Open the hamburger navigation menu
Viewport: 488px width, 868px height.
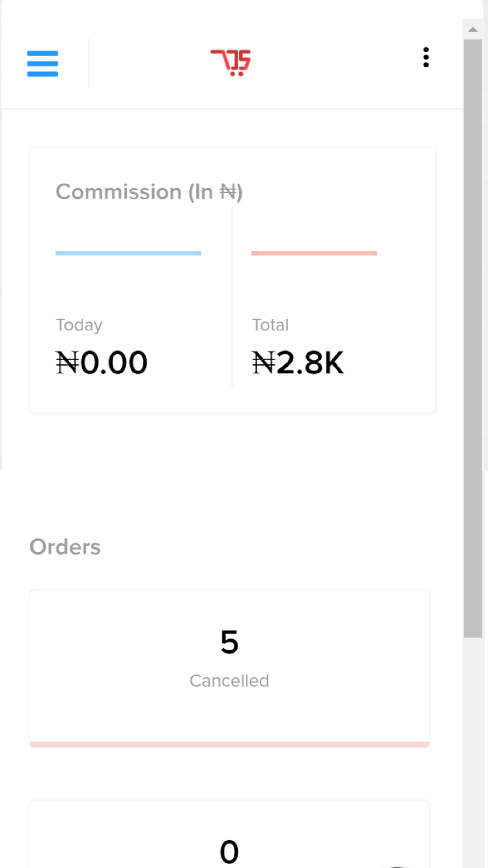pos(42,63)
